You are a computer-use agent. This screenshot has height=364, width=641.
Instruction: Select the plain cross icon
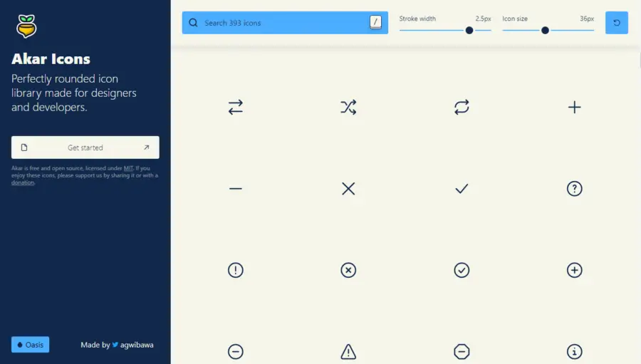(x=348, y=189)
